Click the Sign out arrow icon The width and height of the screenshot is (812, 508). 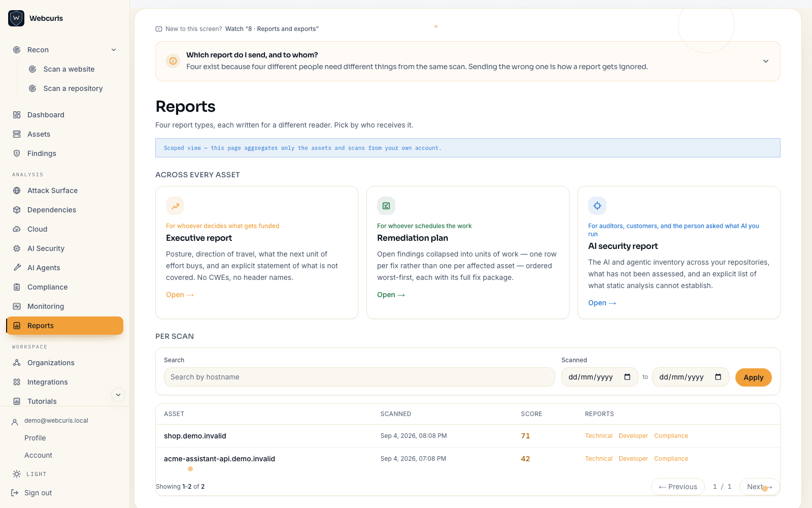click(x=15, y=493)
